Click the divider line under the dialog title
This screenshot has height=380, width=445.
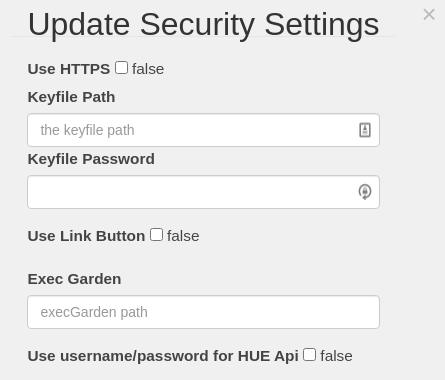pos(203,36)
